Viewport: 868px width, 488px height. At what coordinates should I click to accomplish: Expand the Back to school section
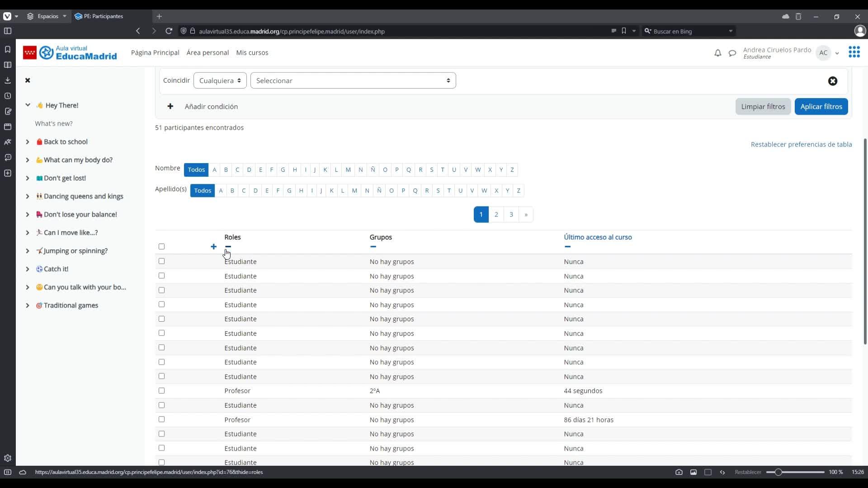(x=28, y=142)
